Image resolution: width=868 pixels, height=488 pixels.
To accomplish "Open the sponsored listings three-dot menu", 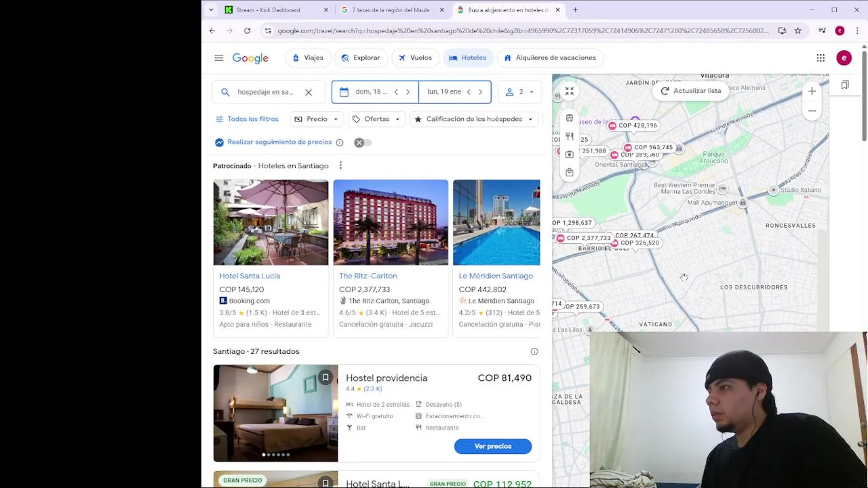I will (340, 165).
